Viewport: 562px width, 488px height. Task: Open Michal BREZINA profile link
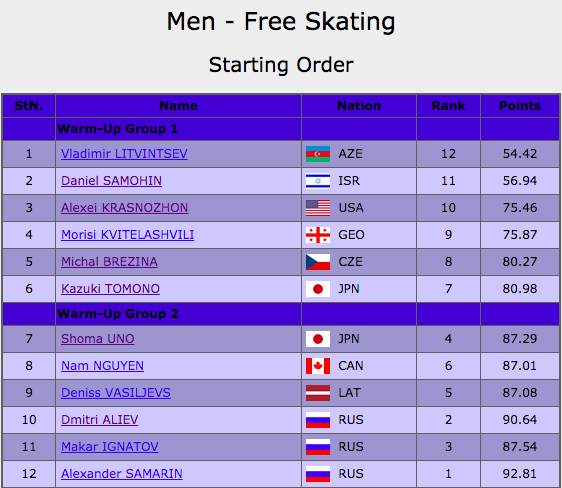[109, 262]
